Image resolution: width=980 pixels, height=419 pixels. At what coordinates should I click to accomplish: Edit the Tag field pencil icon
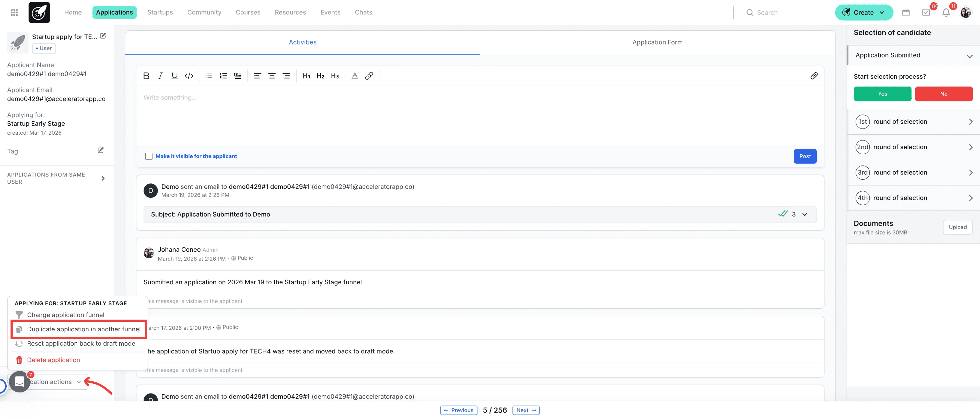pos(101,150)
